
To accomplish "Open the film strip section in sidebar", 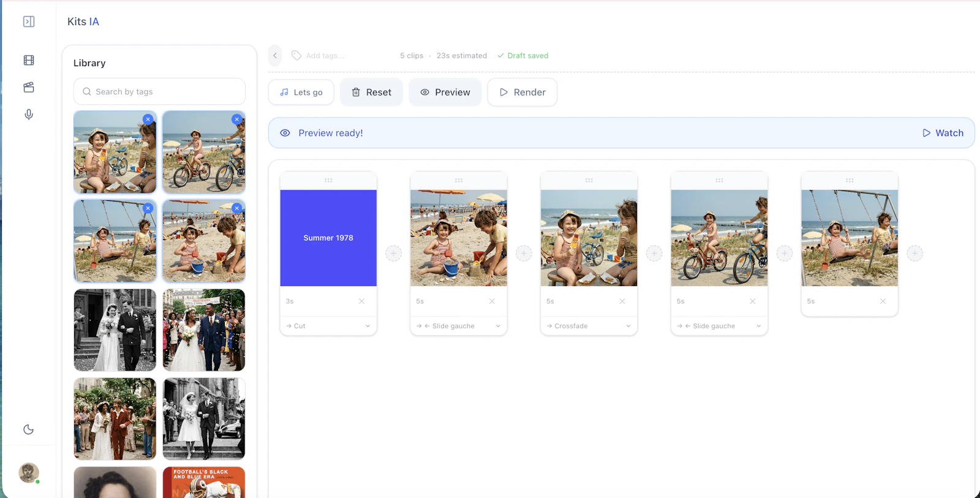I will click(29, 60).
